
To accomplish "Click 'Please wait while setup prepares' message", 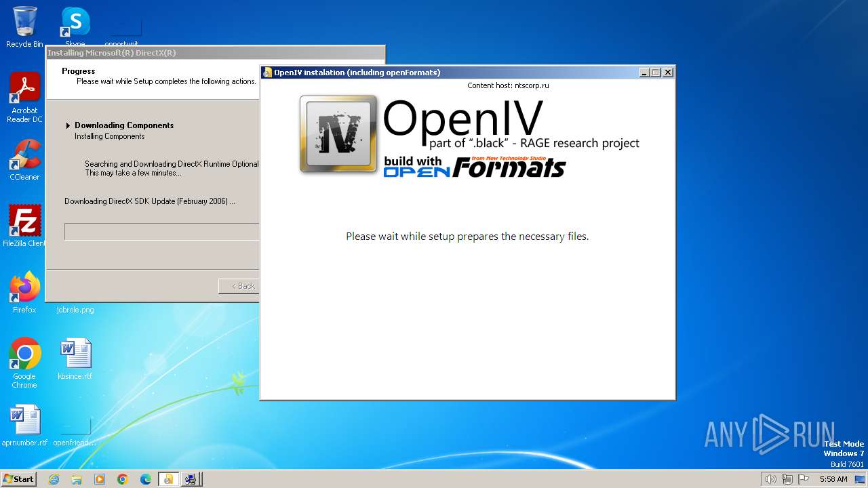I will (x=467, y=237).
